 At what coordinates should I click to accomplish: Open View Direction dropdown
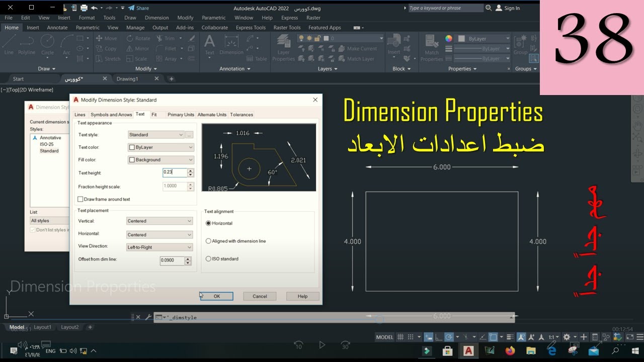tap(159, 247)
